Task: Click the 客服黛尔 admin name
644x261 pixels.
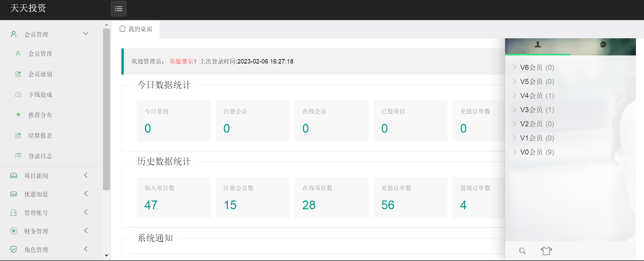Action: [x=181, y=61]
